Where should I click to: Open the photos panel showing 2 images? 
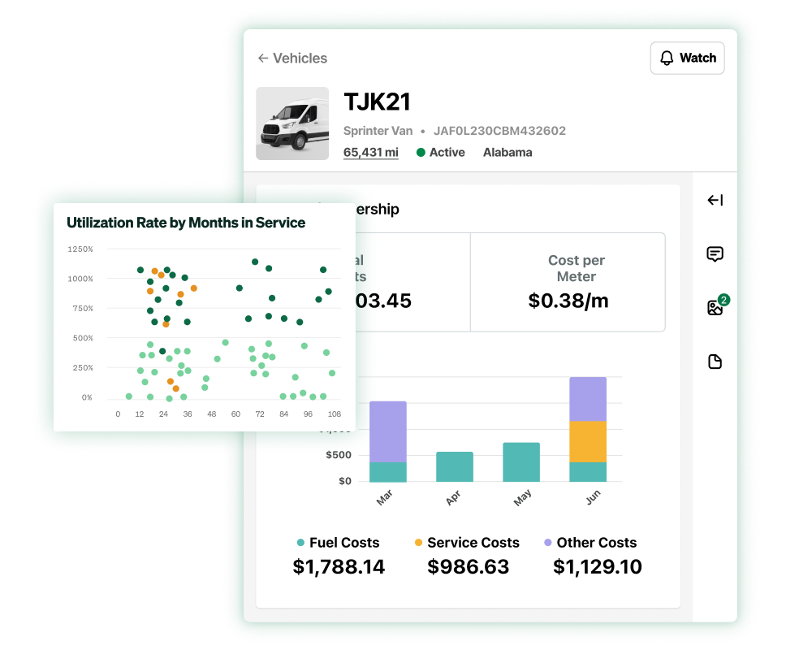point(712,307)
